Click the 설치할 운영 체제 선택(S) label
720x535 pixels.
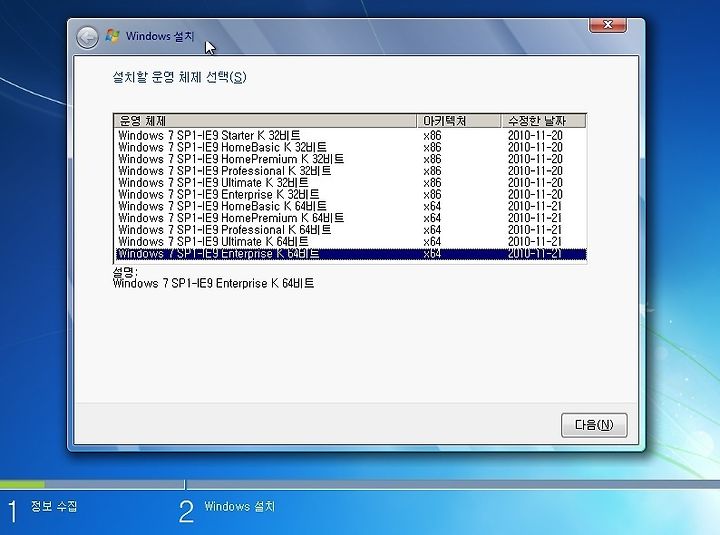pos(180,77)
